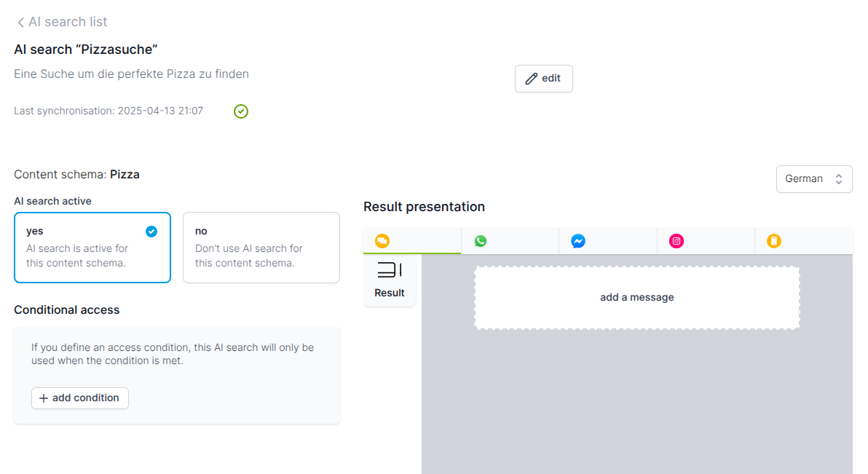The width and height of the screenshot is (868, 474).
Task: Switch to the WhatsApp channel tab
Action: [x=510, y=241]
